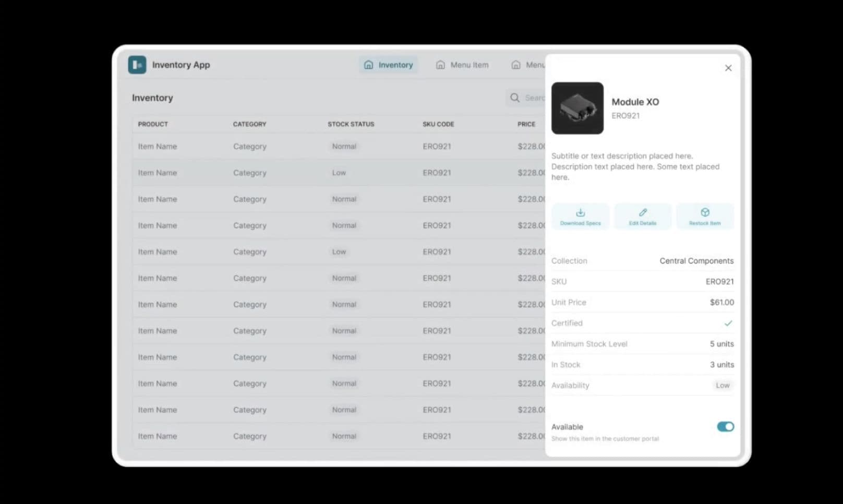Viewport: 843px width, 504px height.
Task: Click the Category column header
Action: [249, 124]
